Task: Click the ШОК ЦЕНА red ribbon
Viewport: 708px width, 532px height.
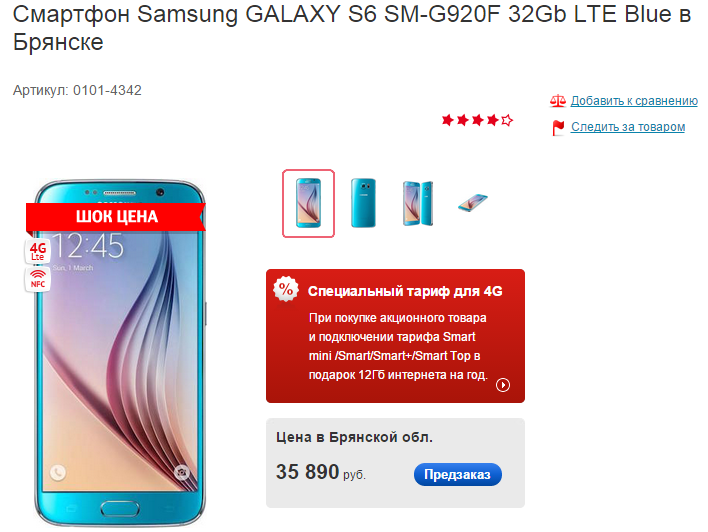Action: (x=116, y=217)
